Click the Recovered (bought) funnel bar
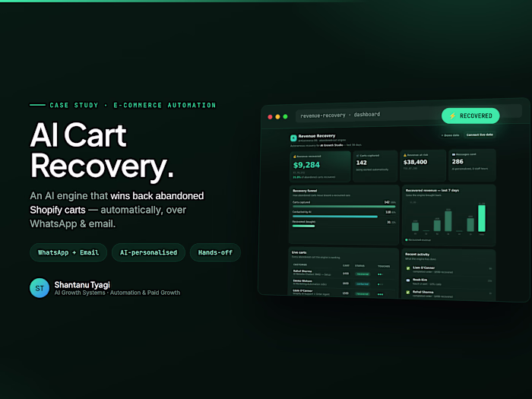 304,226
